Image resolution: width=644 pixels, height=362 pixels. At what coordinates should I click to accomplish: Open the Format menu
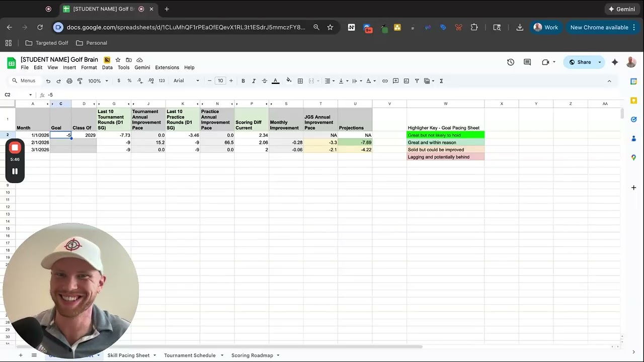pyautogui.click(x=89, y=67)
